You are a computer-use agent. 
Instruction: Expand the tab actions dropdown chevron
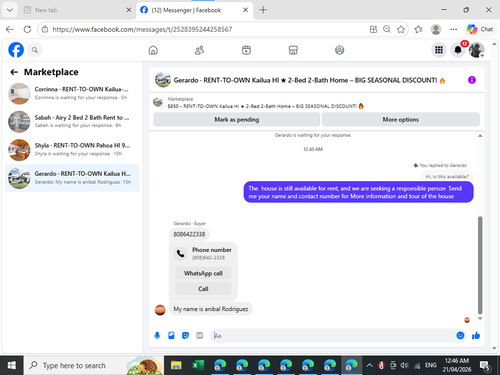click(10, 10)
